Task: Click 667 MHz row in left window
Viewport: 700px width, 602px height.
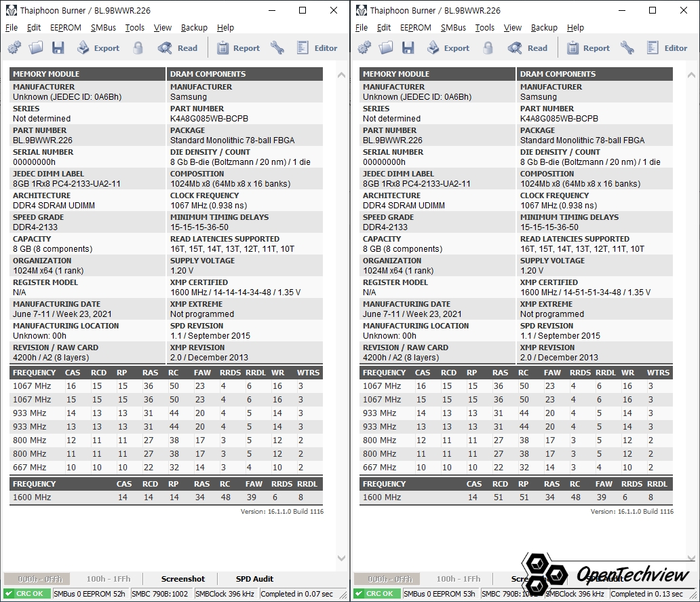Action: click(x=166, y=467)
